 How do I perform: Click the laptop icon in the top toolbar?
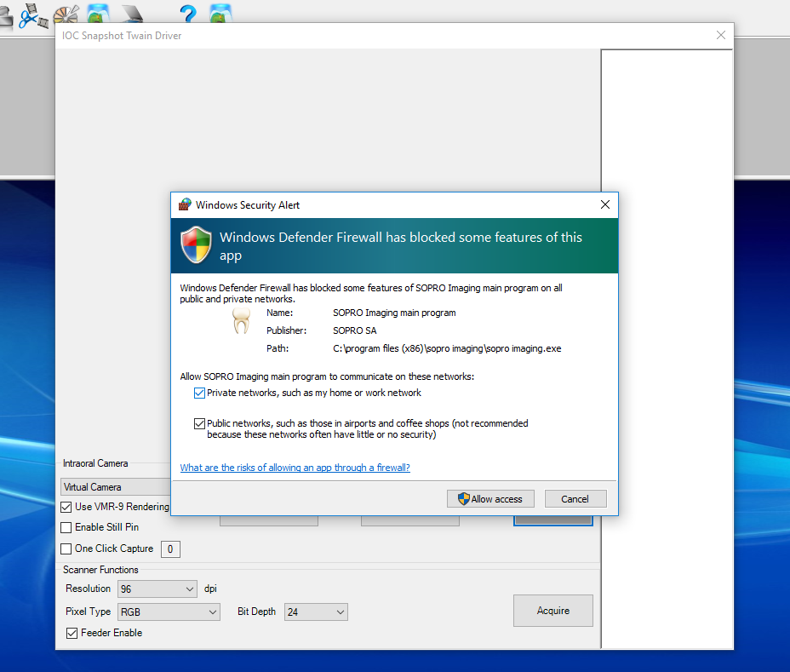tap(133, 14)
